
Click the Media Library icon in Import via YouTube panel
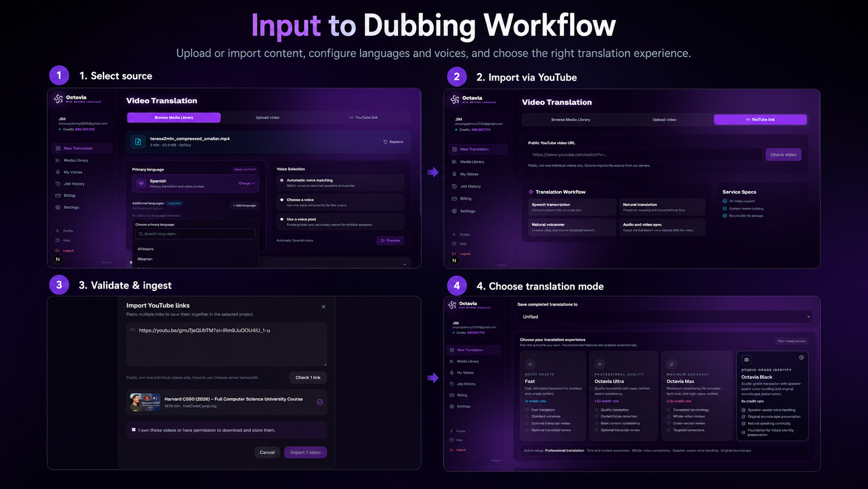coord(455,162)
